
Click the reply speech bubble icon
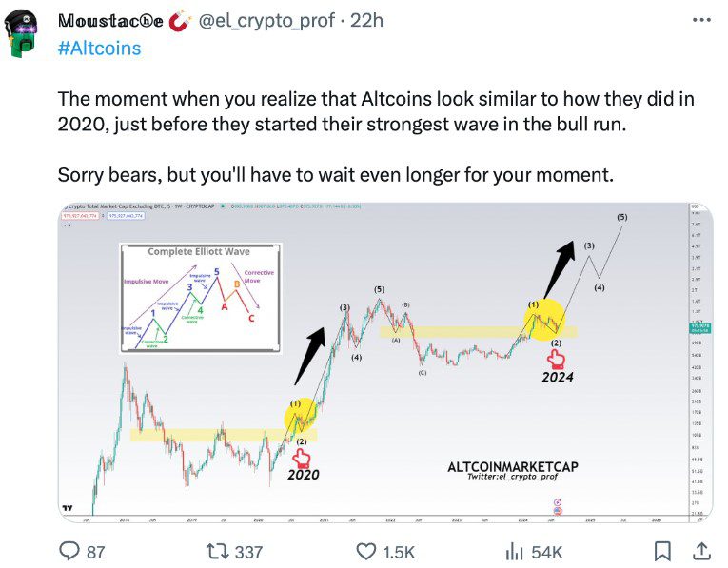click(69, 551)
